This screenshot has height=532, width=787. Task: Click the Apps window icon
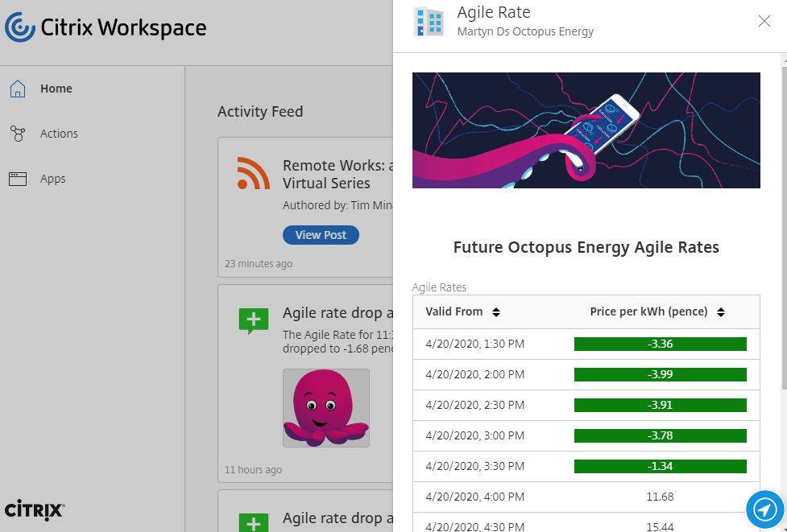(18, 179)
